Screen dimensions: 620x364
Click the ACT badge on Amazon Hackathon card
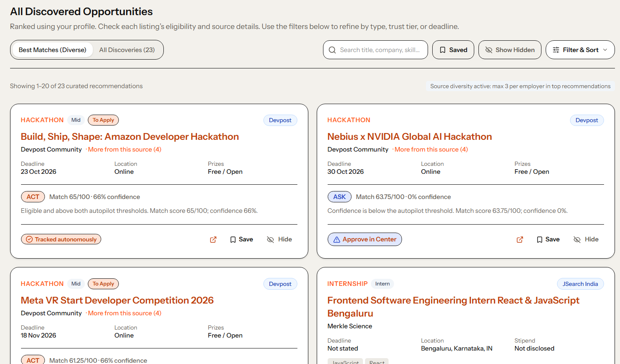pos(33,197)
